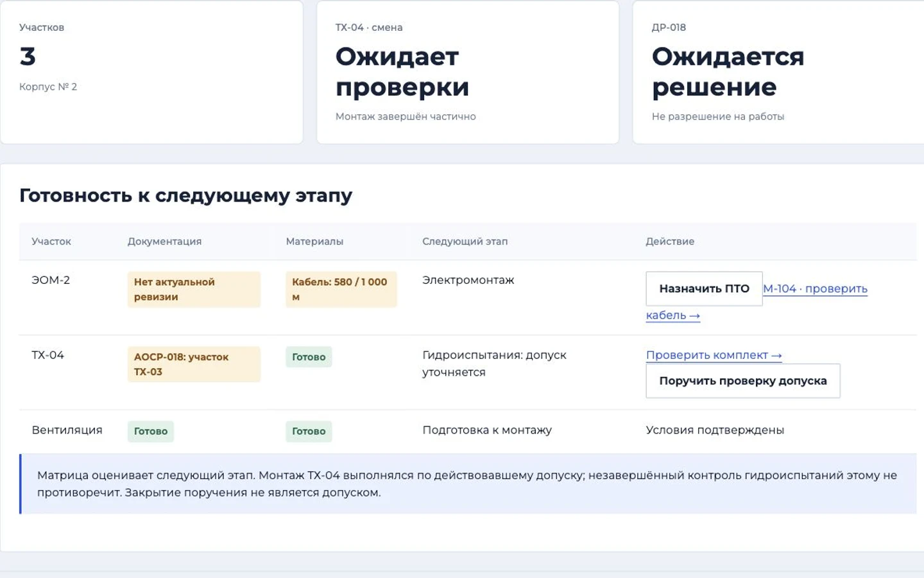Click the Не разрешение на работы caption
Image resolution: width=924 pixels, height=578 pixels.
tap(718, 116)
